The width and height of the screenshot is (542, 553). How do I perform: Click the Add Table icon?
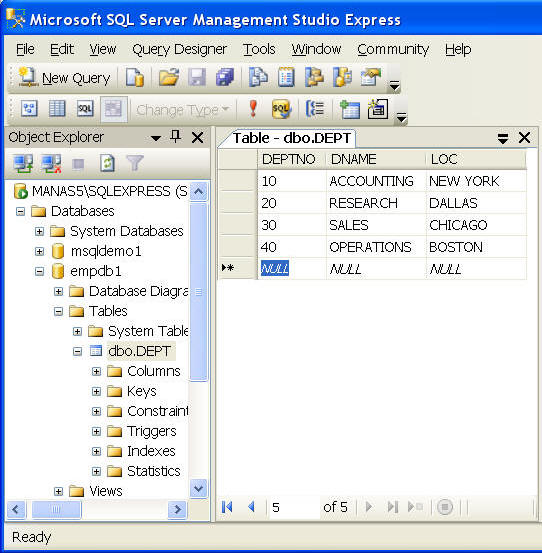coord(349,109)
